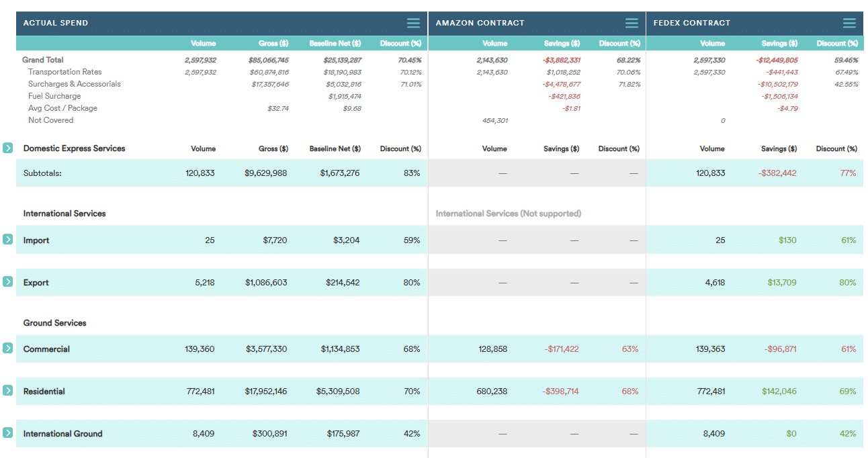Click the International Ground row label
The image size is (868, 458).
[x=63, y=434]
